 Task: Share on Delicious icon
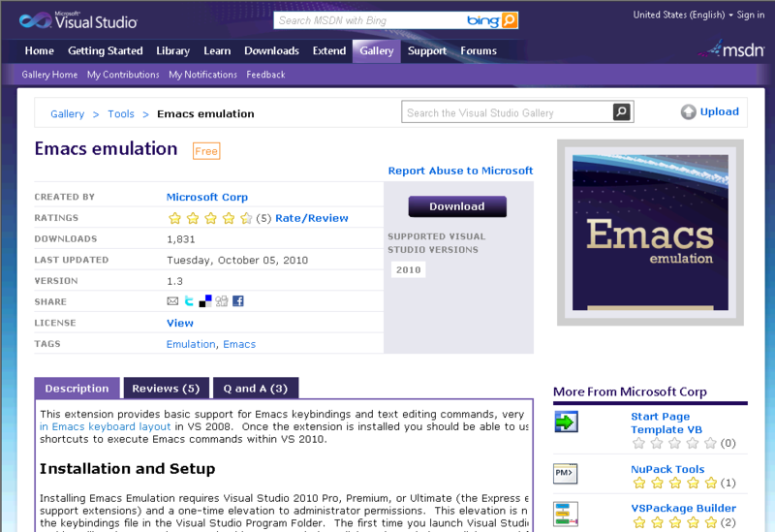point(205,300)
